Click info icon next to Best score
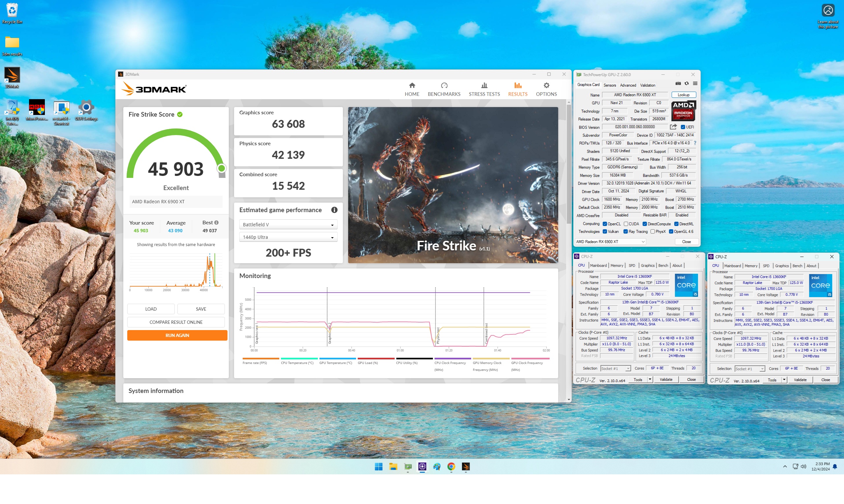Screen dimensions: 844x504 click(x=216, y=222)
